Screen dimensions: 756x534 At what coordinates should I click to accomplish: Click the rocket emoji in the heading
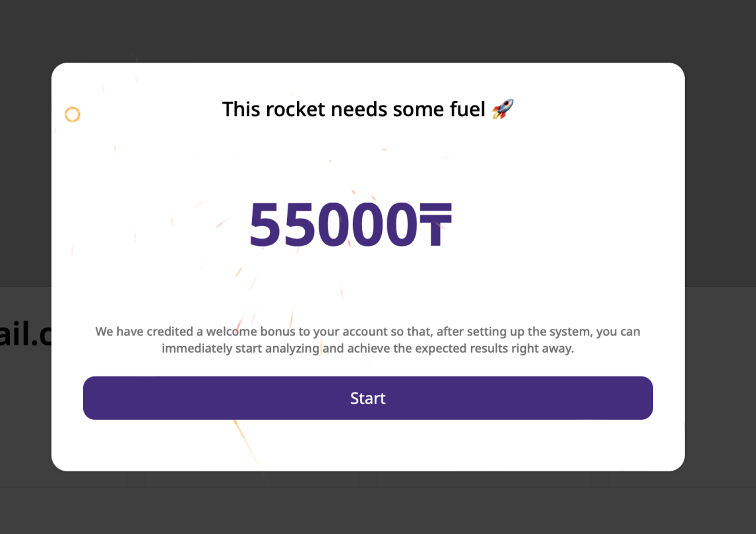tap(503, 109)
